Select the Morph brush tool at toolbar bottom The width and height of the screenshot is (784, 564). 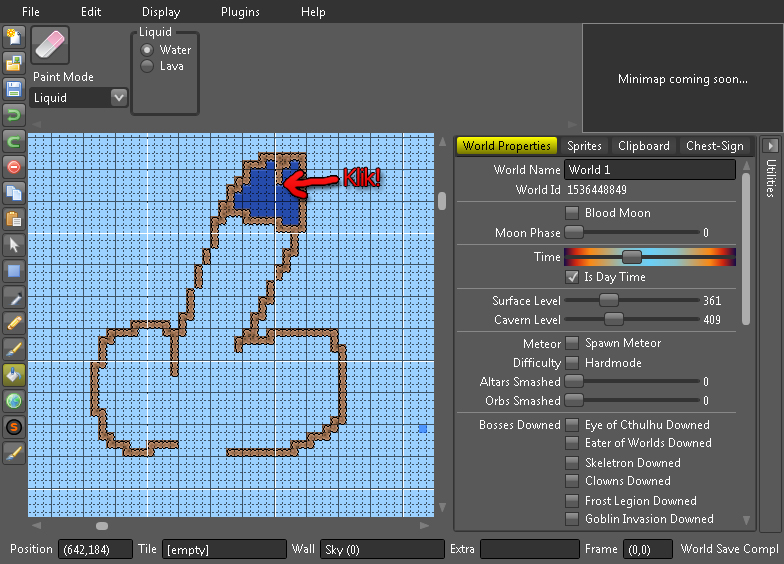14,453
